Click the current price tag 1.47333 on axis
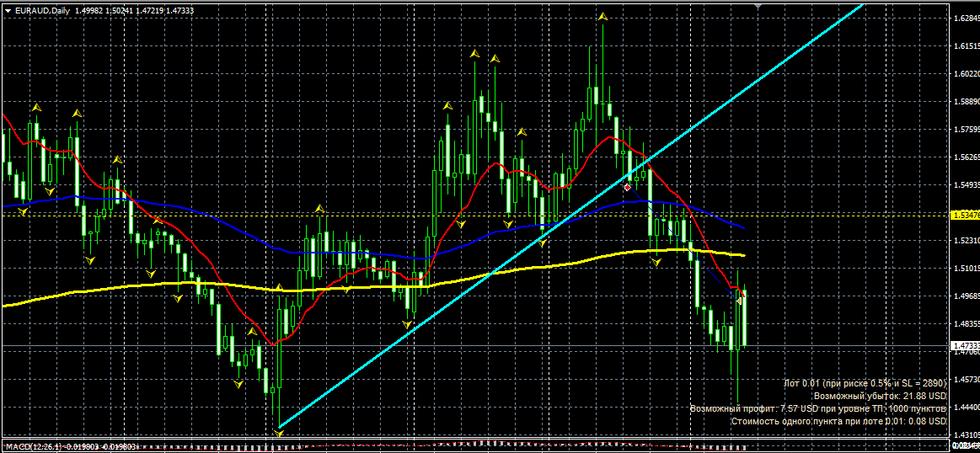980x453 pixels. [x=964, y=345]
